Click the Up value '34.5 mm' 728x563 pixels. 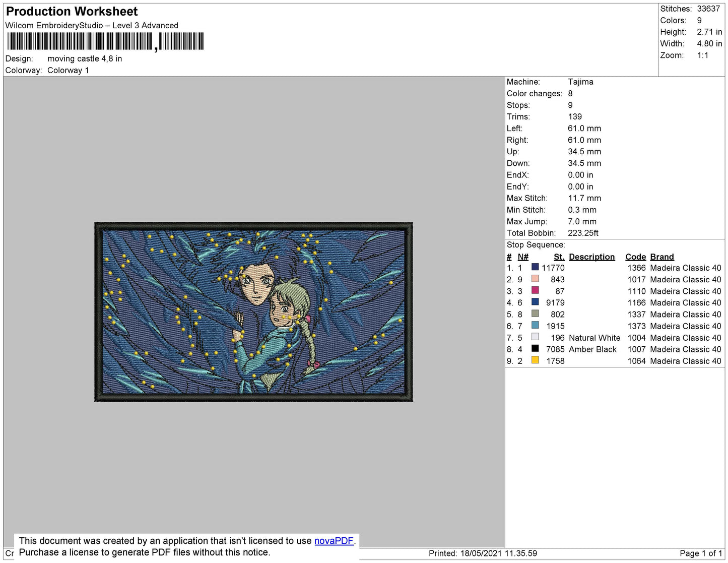pos(584,152)
